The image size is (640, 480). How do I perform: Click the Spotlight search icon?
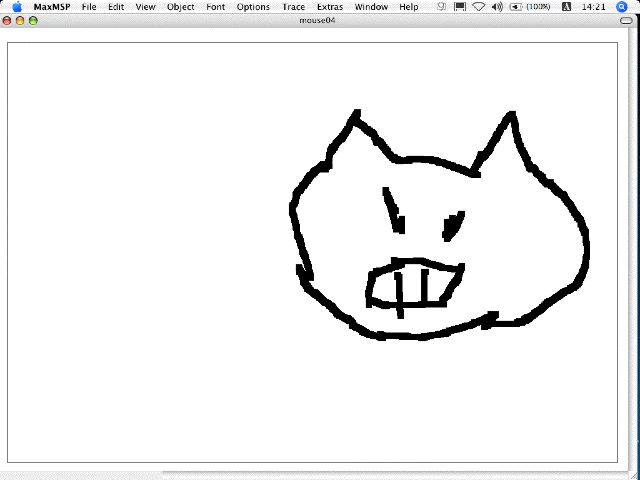[622, 7]
